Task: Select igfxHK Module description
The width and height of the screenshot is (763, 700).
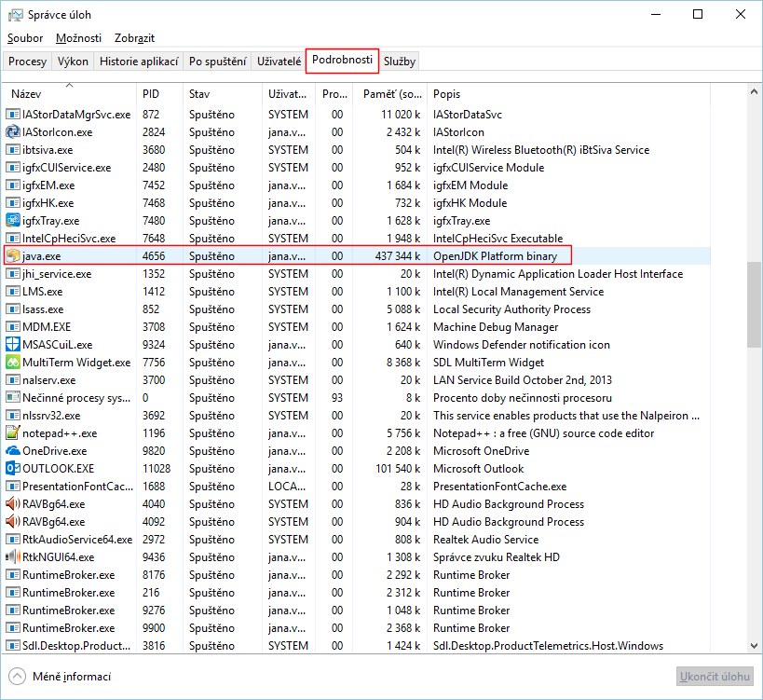Action: [470, 203]
